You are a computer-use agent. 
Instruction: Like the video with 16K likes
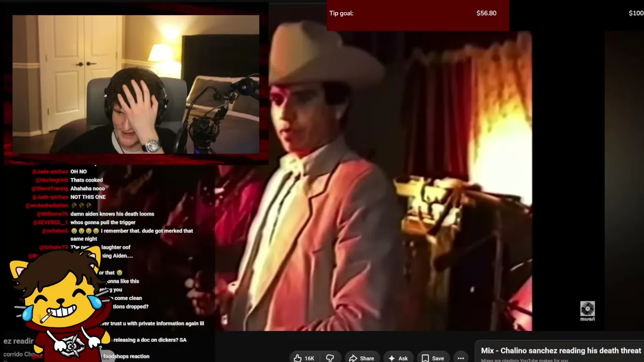304,358
